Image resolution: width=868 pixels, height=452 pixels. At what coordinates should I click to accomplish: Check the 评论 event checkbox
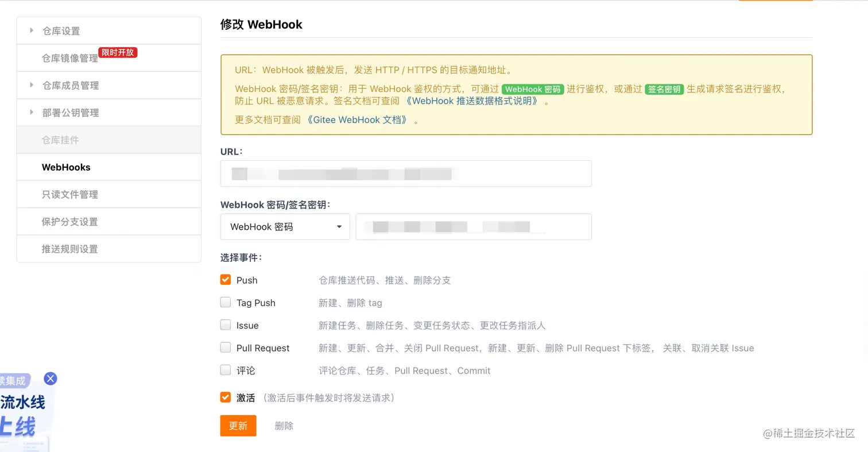[x=226, y=370]
